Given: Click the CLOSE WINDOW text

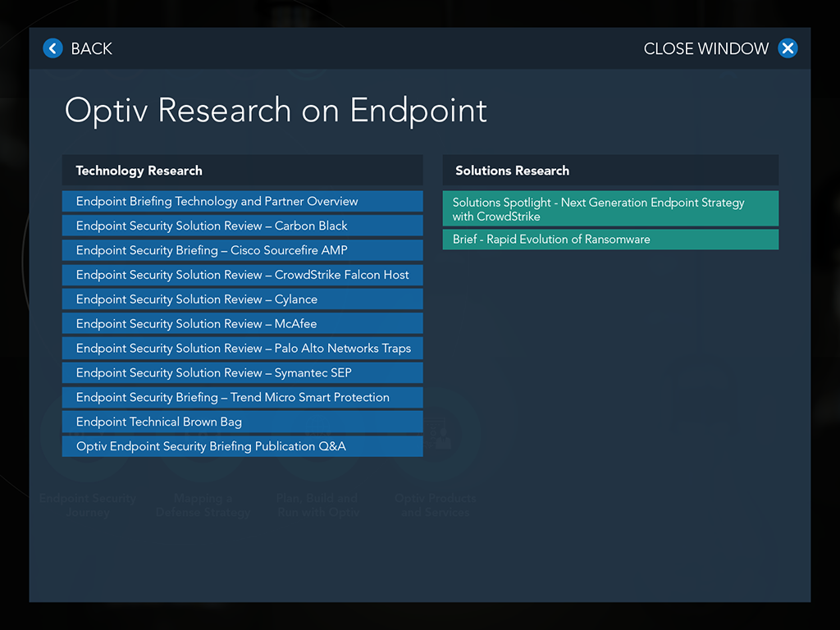Looking at the screenshot, I should coord(706,48).
